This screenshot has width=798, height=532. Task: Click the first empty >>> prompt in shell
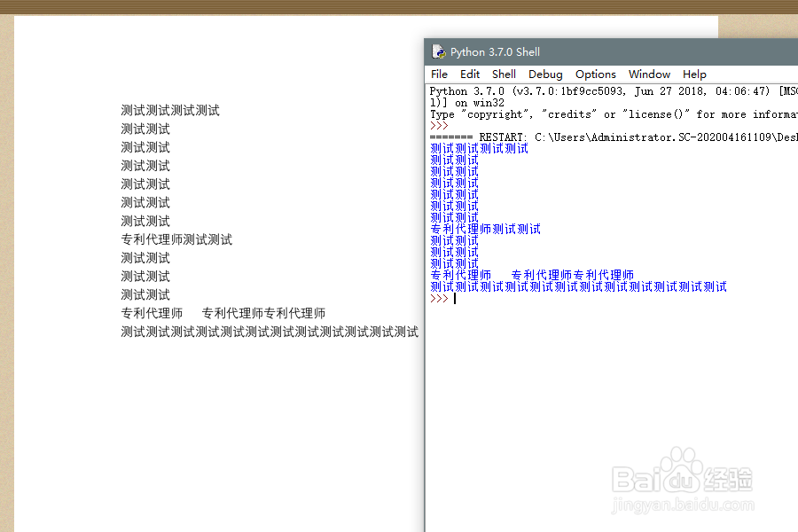point(439,126)
